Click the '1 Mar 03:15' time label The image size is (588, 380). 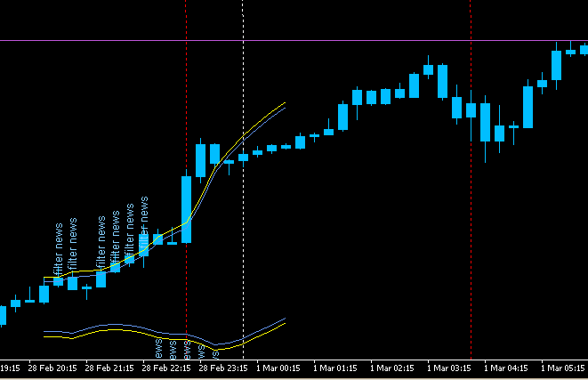[449, 368]
